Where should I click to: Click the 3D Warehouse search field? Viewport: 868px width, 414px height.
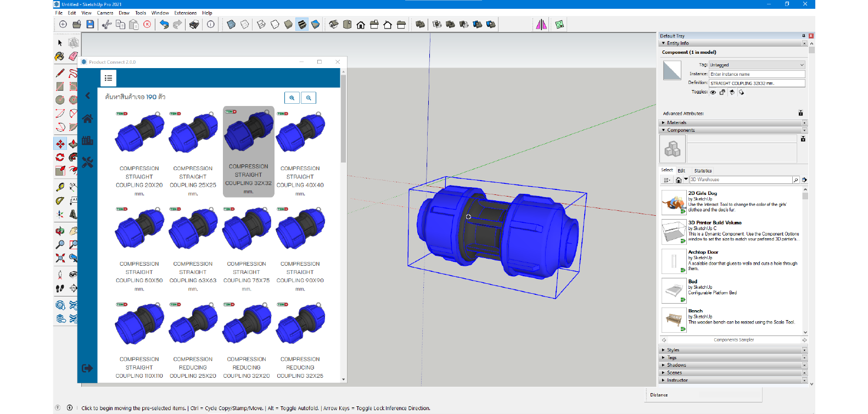(740, 180)
